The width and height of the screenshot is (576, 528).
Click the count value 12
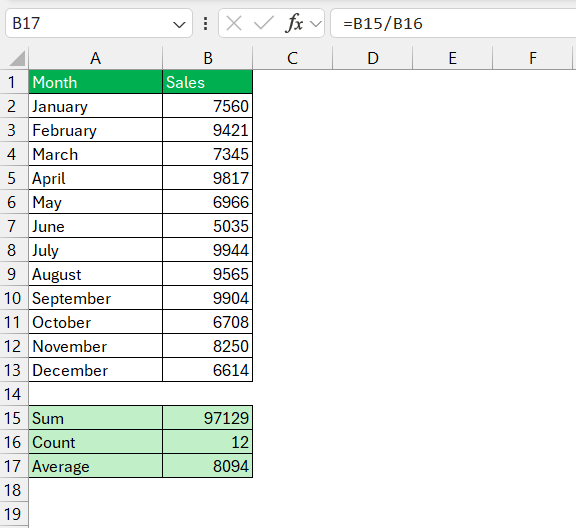[208, 442]
